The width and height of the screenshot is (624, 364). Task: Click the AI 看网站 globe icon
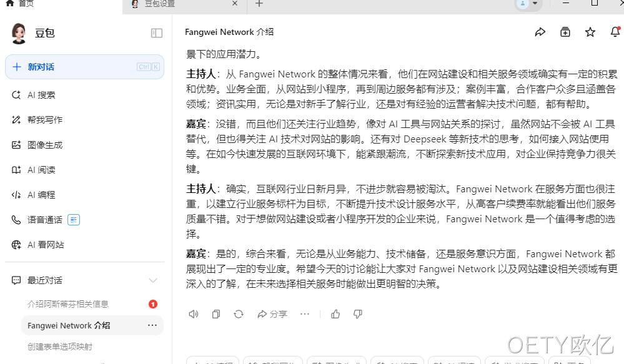pos(16,245)
